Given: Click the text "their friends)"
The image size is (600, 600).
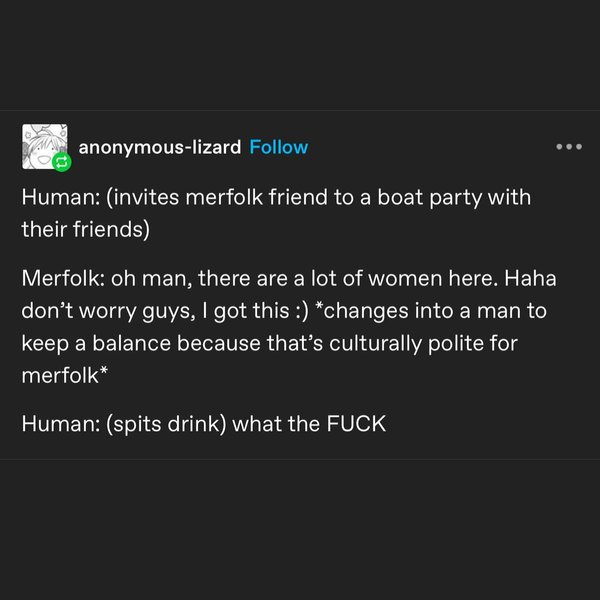Looking at the screenshot, I should [84, 229].
